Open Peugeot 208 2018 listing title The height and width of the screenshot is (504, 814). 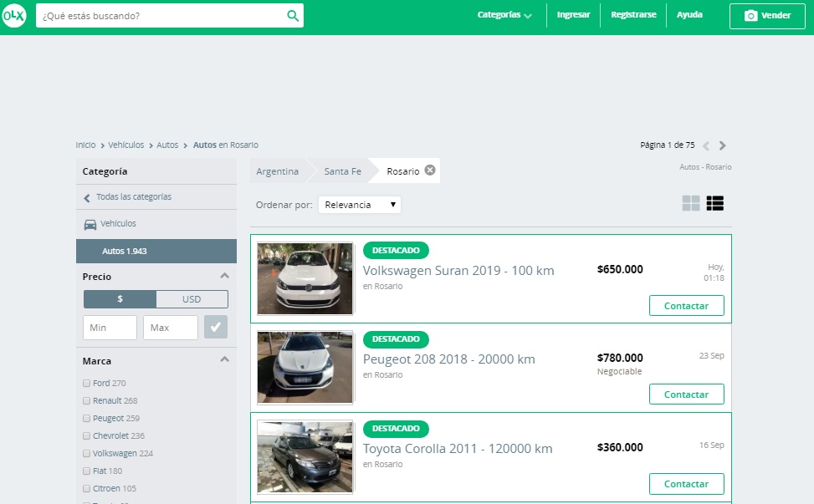(x=448, y=359)
